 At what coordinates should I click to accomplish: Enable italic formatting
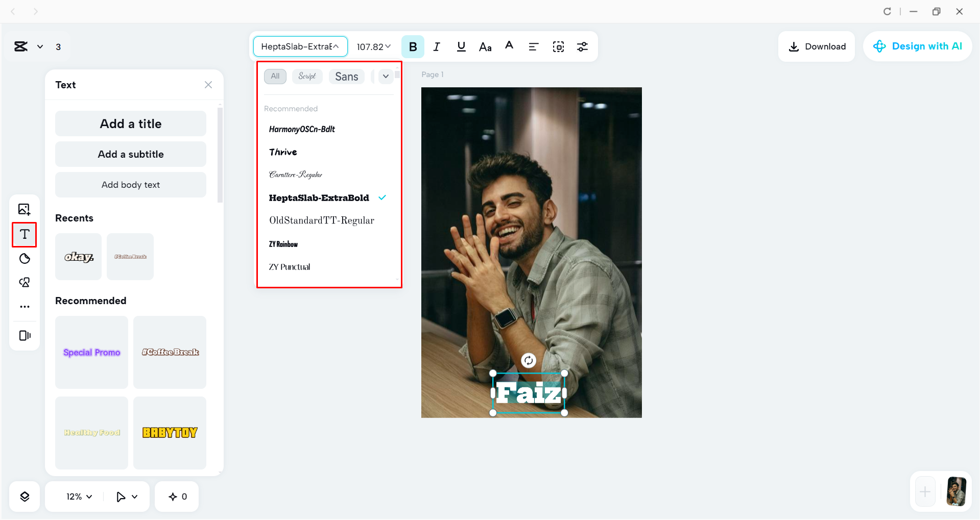point(437,46)
